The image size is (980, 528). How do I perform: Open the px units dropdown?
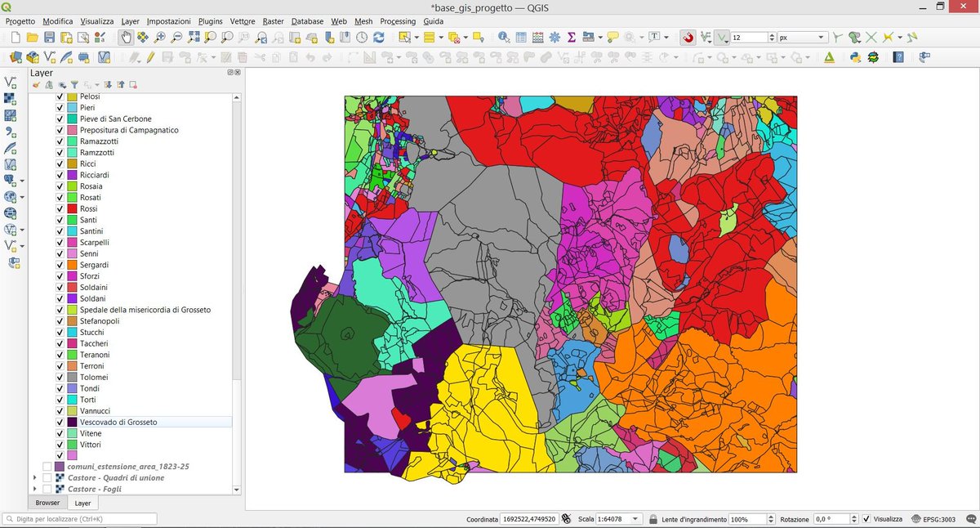coord(802,38)
